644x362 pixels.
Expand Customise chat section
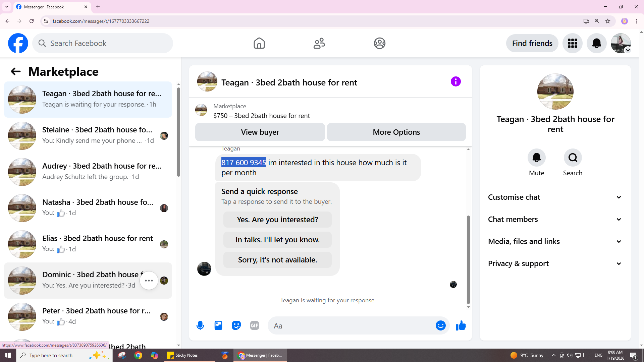[x=555, y=197]
